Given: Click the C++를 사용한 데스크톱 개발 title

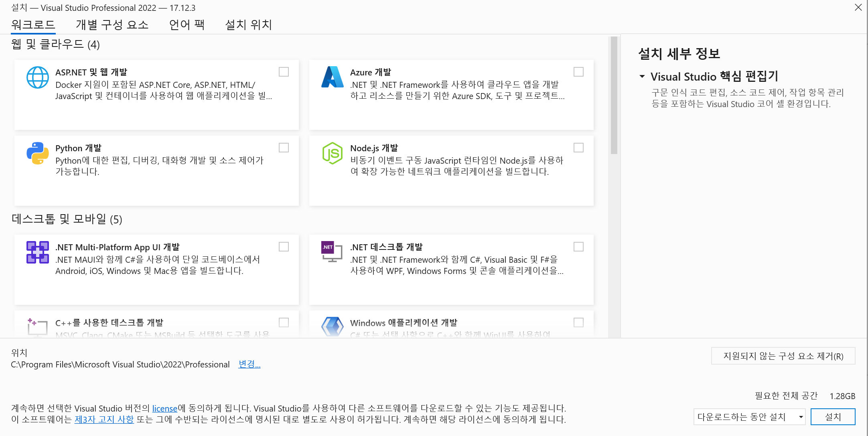Looking at the screenshot, I should 110,323.
